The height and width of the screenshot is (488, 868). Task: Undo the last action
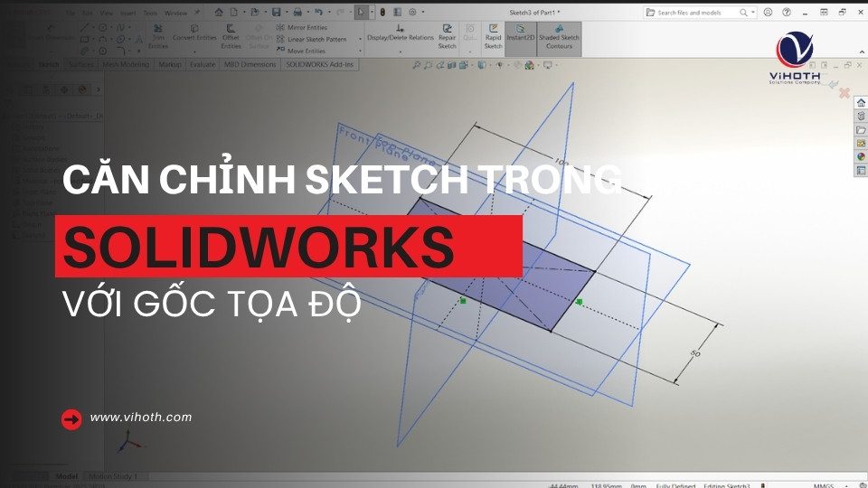point(318,12)
